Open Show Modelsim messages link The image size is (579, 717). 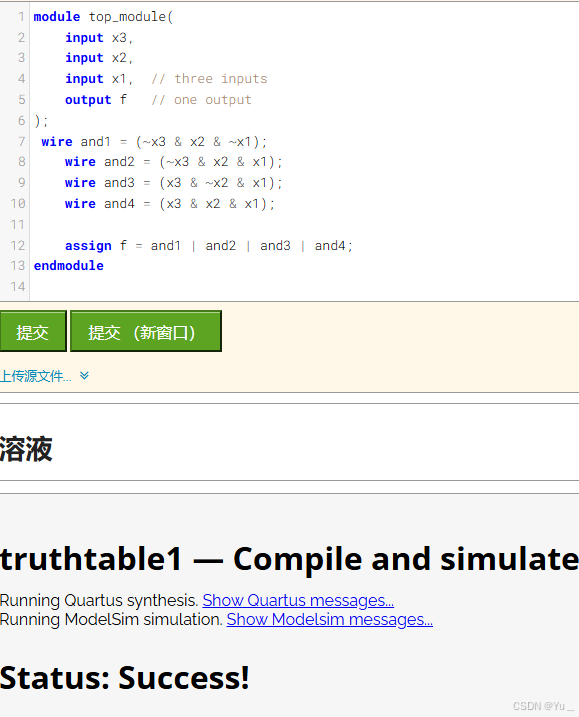pos(330,619)
